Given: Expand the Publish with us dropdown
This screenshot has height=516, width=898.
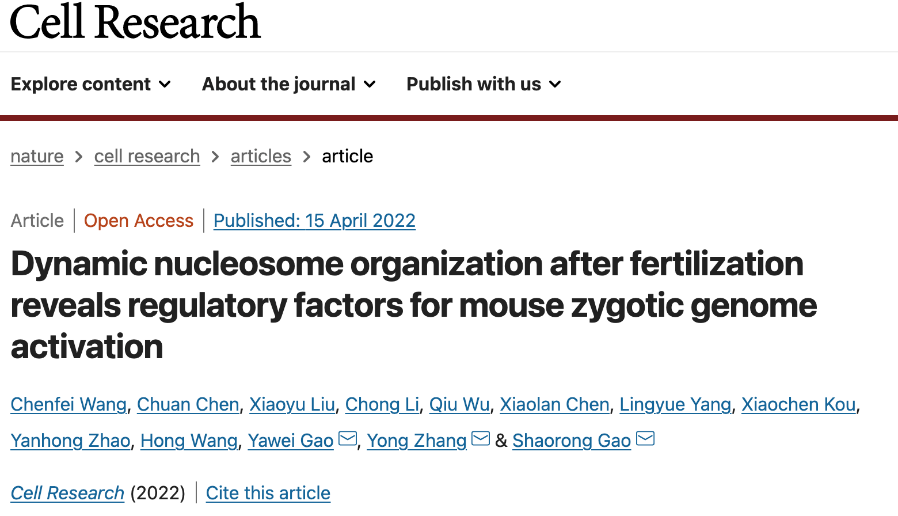Looking at the screenshot, I should (483, 84).
